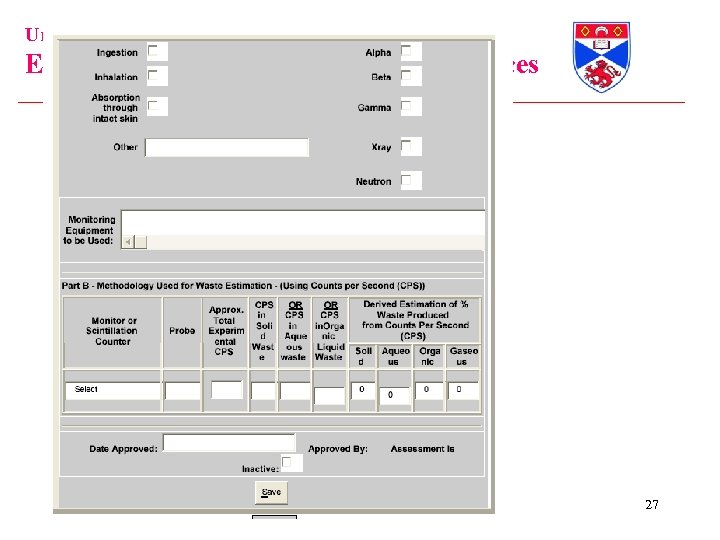Check the Alpha radiation checkbox
This screenshot has height=540, width=720.
click(406, 50)
